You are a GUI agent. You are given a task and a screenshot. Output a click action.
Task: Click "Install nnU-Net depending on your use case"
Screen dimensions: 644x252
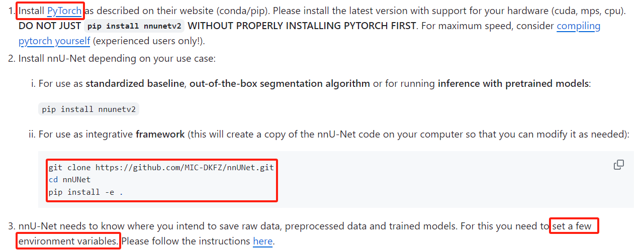pos(117,58)
